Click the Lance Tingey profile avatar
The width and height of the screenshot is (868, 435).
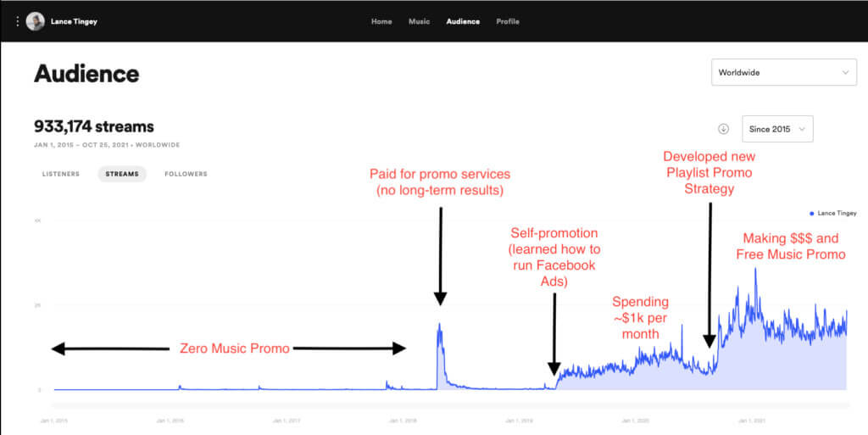click(x=36, y=21)
